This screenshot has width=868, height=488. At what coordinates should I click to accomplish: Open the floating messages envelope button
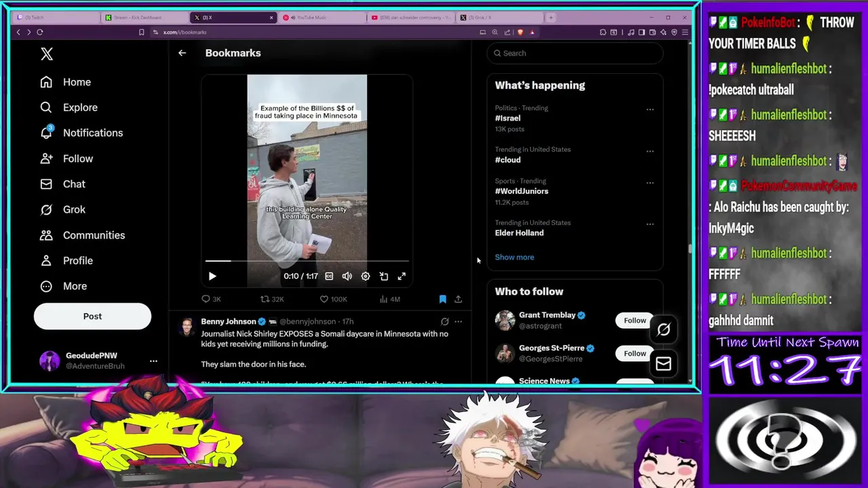coord(663,365)
